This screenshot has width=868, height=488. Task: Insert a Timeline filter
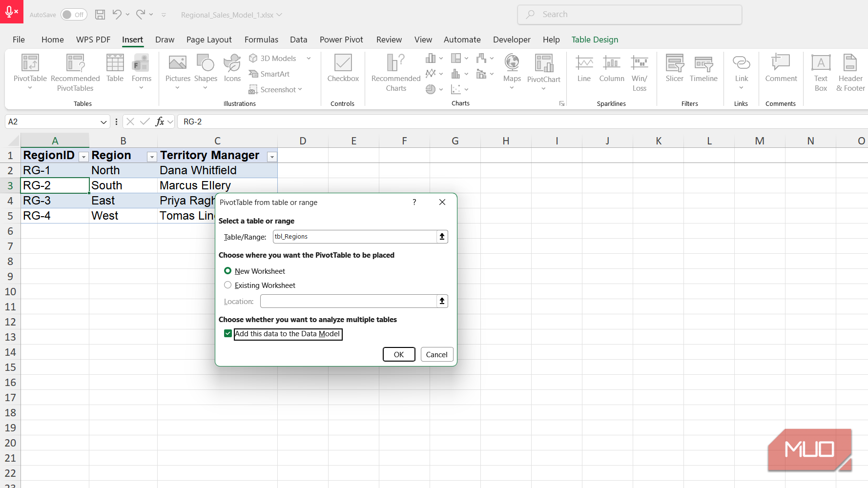coord(703,68)
